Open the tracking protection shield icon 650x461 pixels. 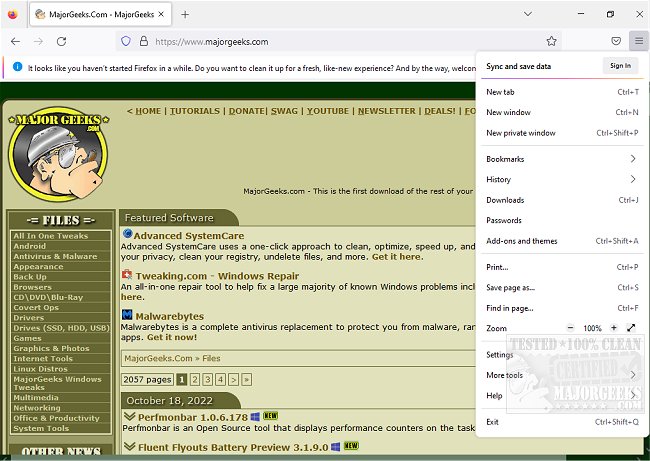pos(126,41)
